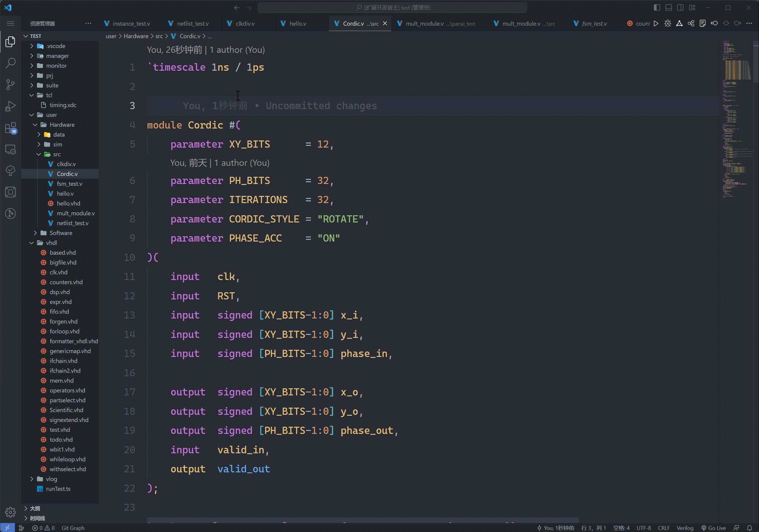The height and width of the screenshot is (532, 759).
Task: Click Hardware in the breadcrumb path
Action: pyautogui.click(x=136, y=36)
